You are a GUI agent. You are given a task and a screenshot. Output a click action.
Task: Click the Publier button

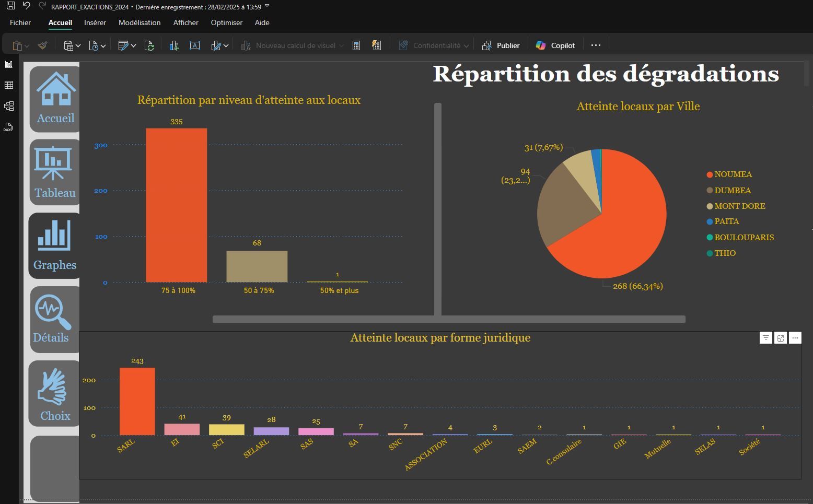(501, 45)
